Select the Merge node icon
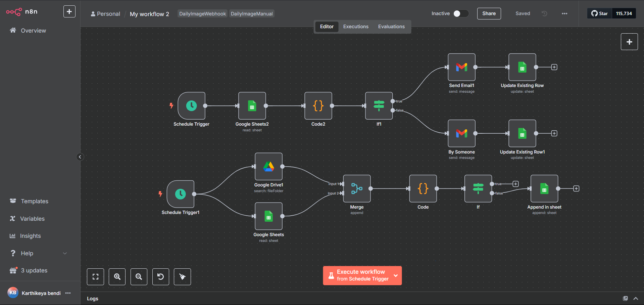 [357, 188]
